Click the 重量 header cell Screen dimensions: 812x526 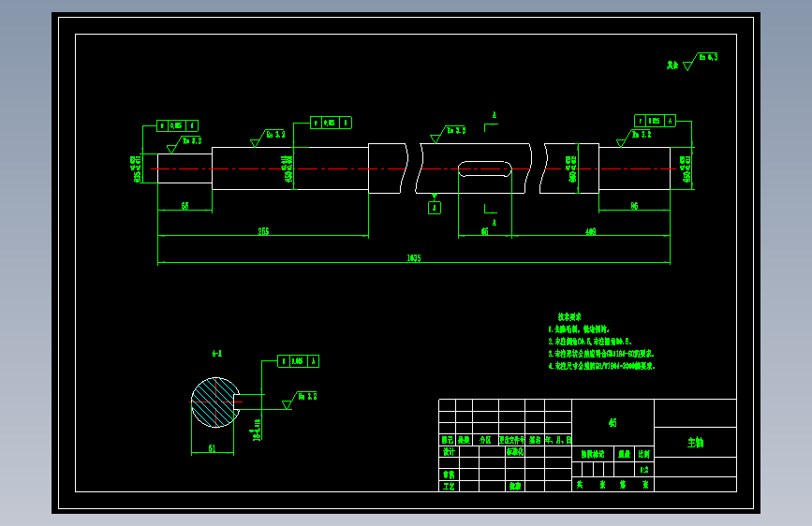pyautogui.click(x=625, y=454)
